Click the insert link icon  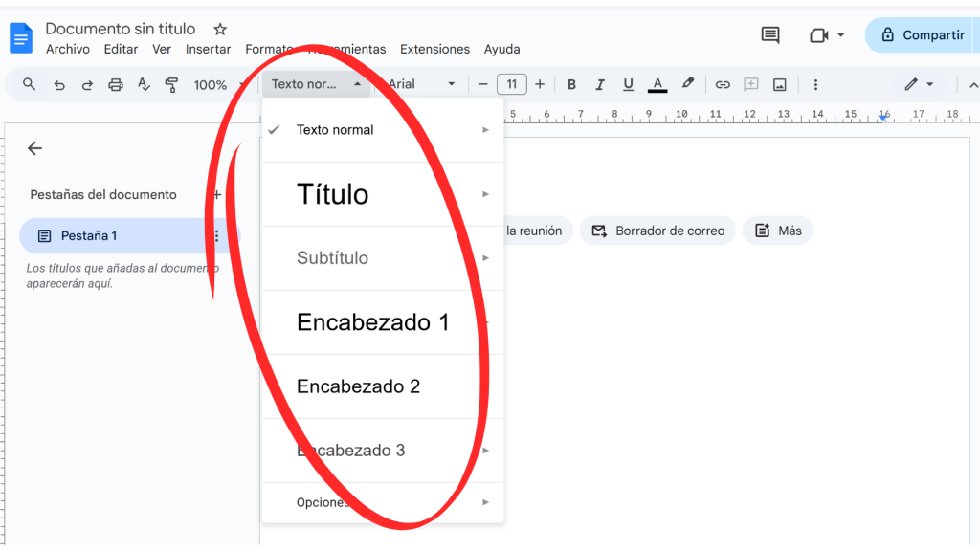(723, 84)
